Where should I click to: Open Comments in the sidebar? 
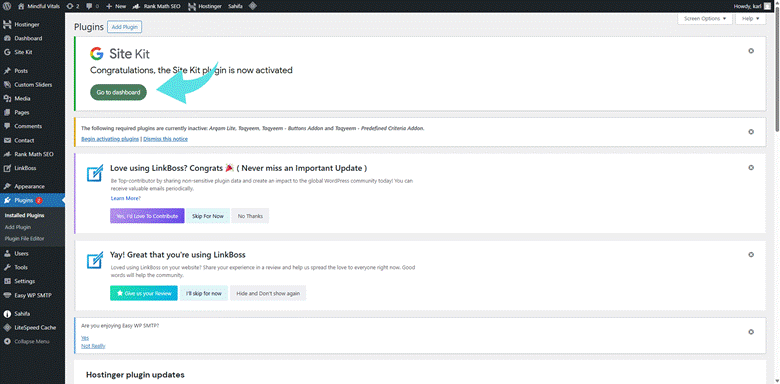[32, 126]
